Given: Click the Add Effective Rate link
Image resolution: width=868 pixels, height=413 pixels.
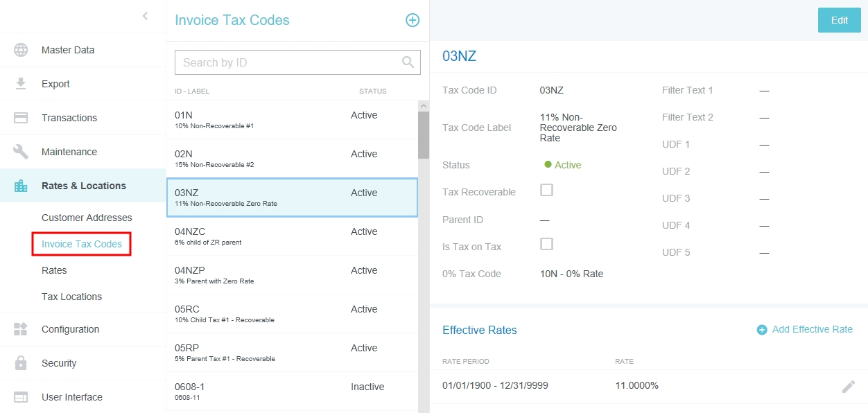Looking at the screenshot, I should coord(805,330).
